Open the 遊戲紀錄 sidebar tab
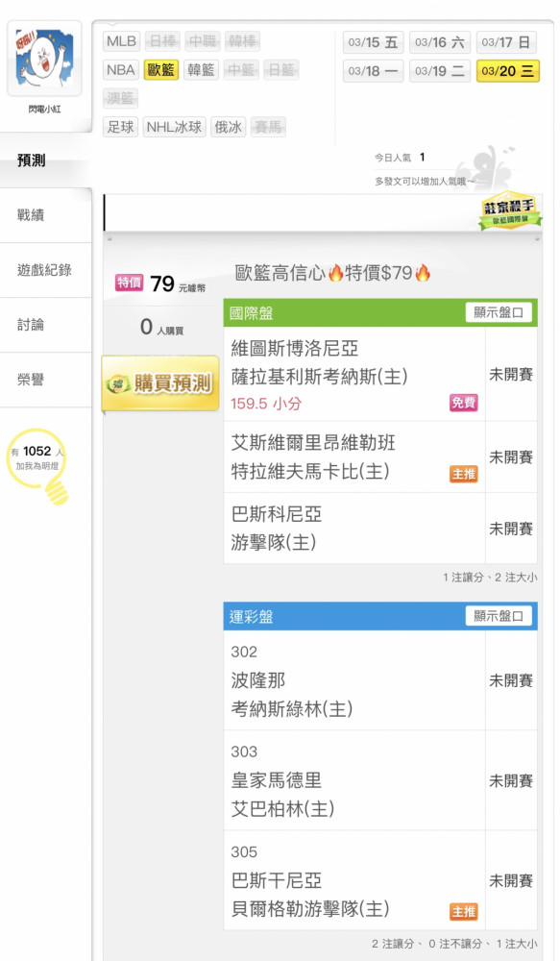The width and height of the screenshot is (560, 961). pyautogui.click(x=46, y=270)
